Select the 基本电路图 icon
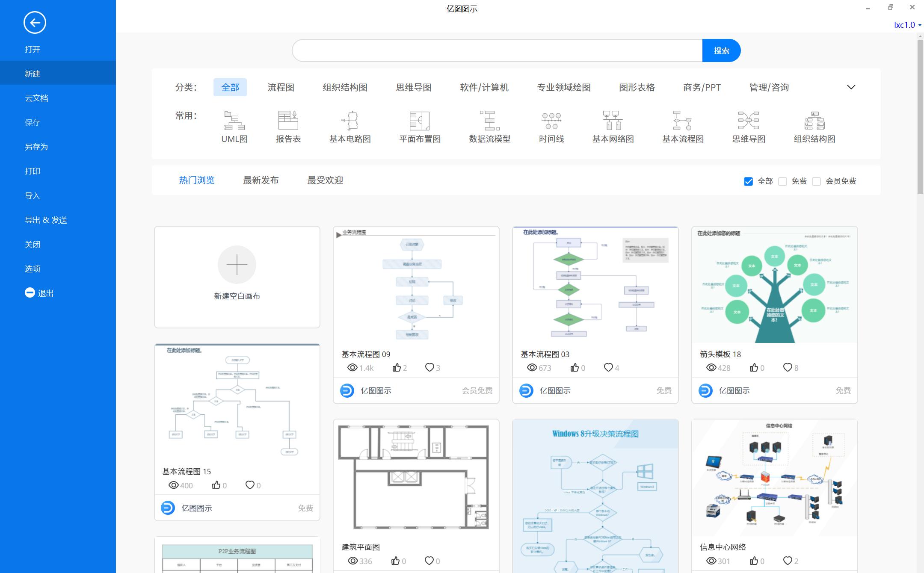Viewport: 924px width, 573px height. 350,125
